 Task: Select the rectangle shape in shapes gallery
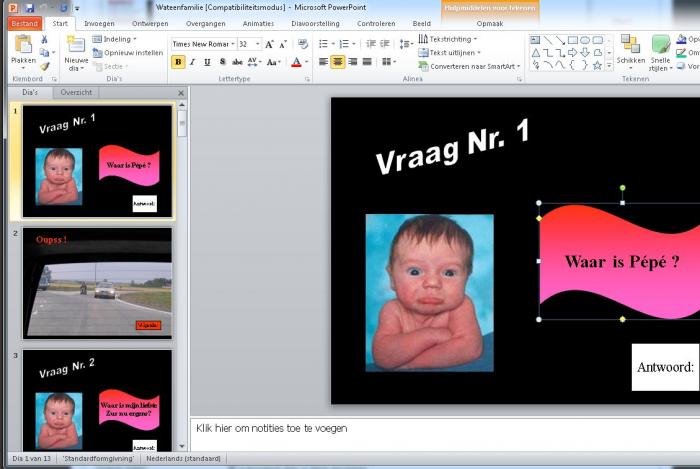[573, 40]
